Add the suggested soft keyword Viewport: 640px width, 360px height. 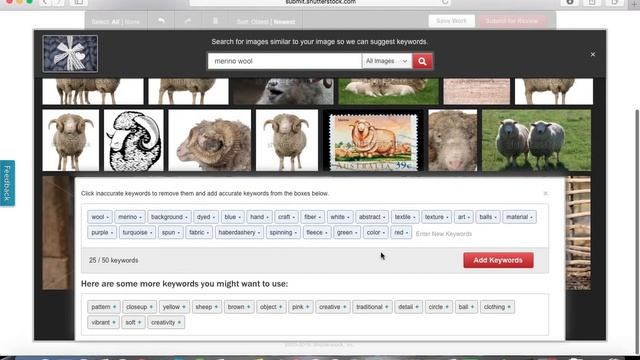[x=133, y=322]
